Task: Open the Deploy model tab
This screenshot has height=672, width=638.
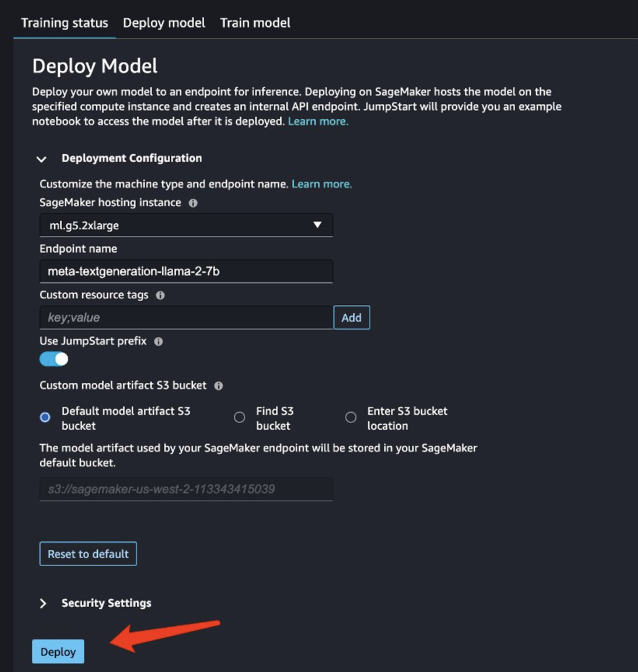Action: click(x=164, y=23)
